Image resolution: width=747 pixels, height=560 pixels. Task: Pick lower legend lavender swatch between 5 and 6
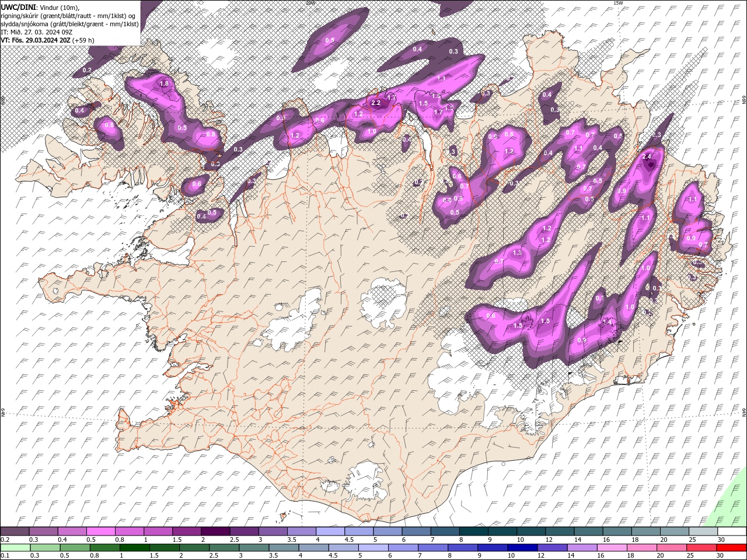[x=373, y=548]
